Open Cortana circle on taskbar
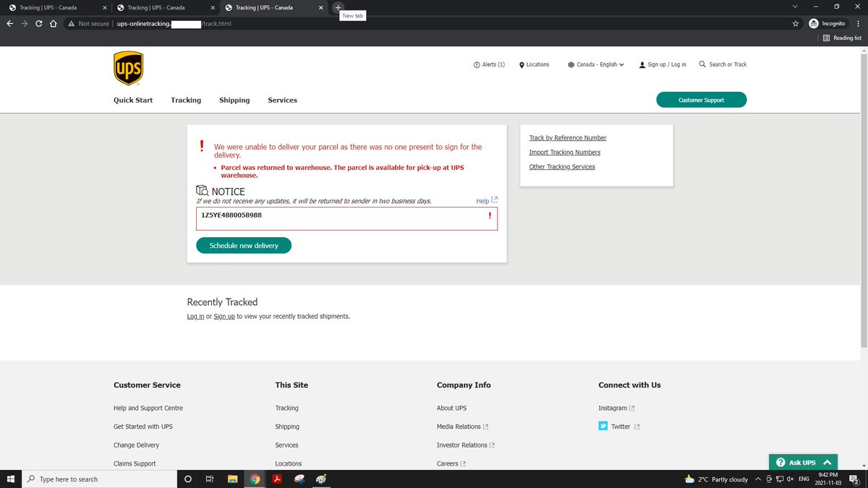 pos(188,479)
